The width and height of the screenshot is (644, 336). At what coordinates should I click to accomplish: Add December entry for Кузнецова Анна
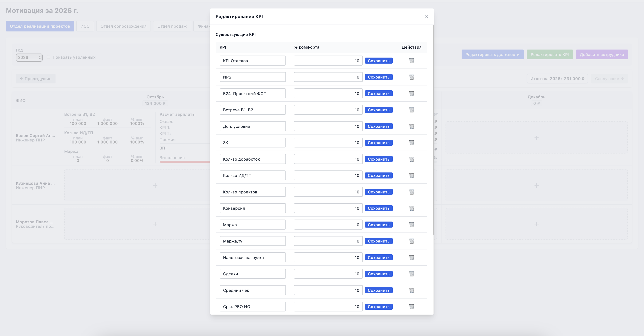click(537, 185)
